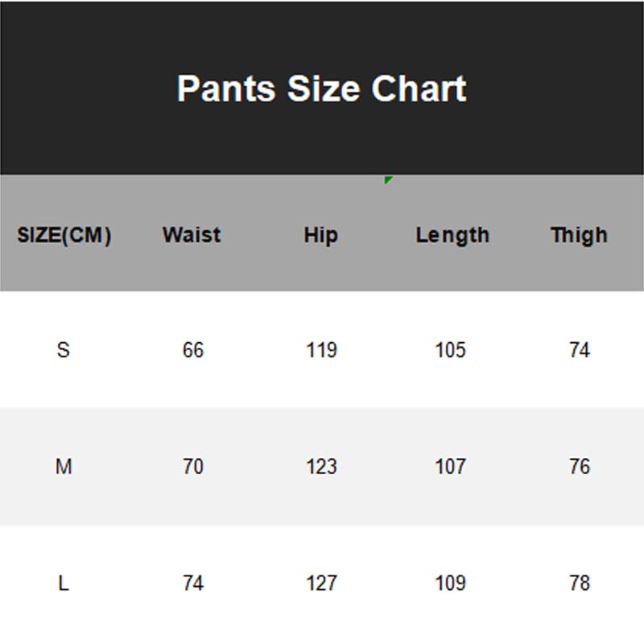Select the M size row label
The width and height of the screenshot is (644, 644).
tap(64, 466)
